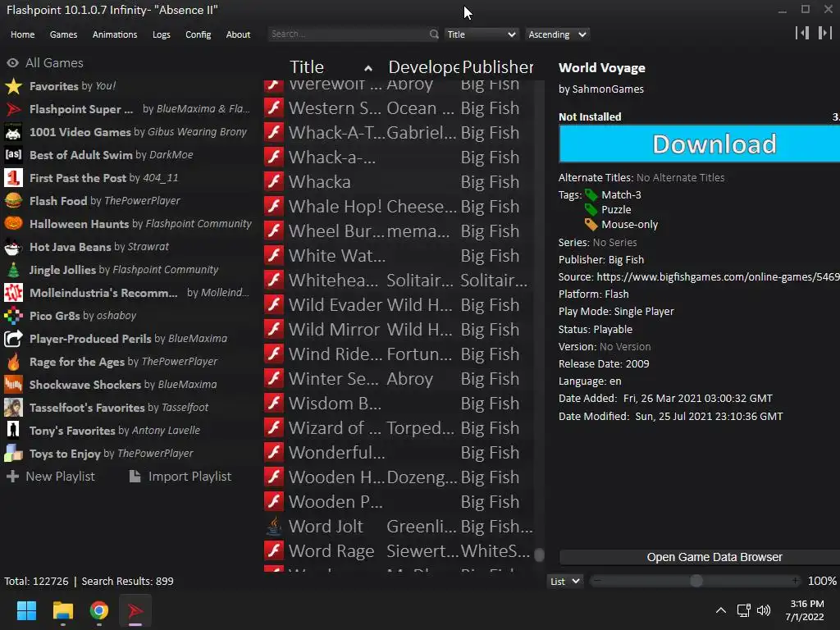Select the Tony's Favorites icon

coord(13,431)
